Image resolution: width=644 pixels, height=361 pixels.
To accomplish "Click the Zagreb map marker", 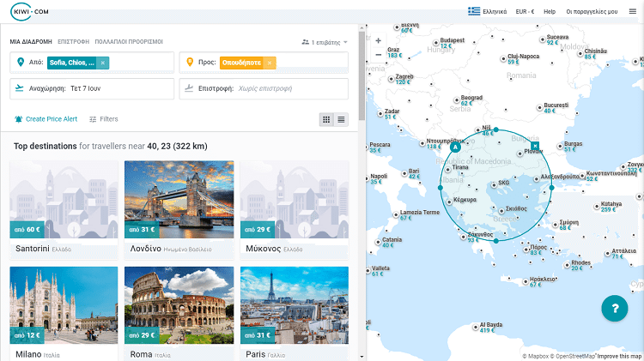I will coord(392,79).
